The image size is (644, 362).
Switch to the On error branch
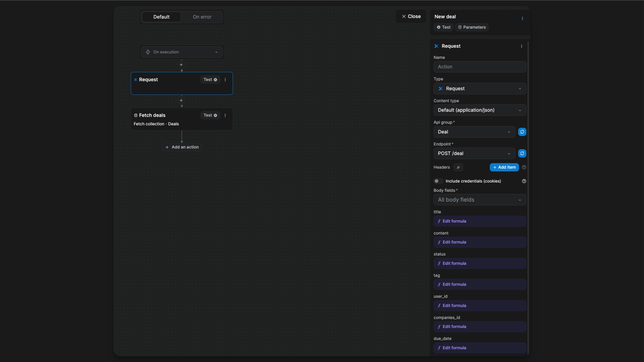click(201, 17)
